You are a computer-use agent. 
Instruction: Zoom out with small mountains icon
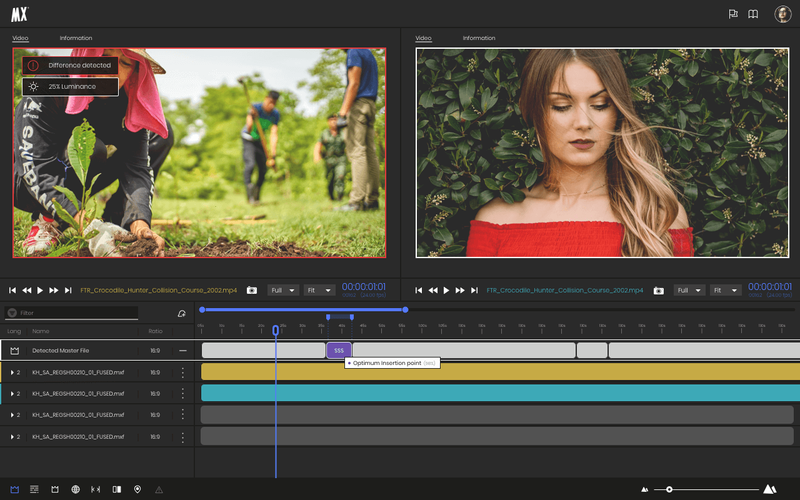point(645,490)
